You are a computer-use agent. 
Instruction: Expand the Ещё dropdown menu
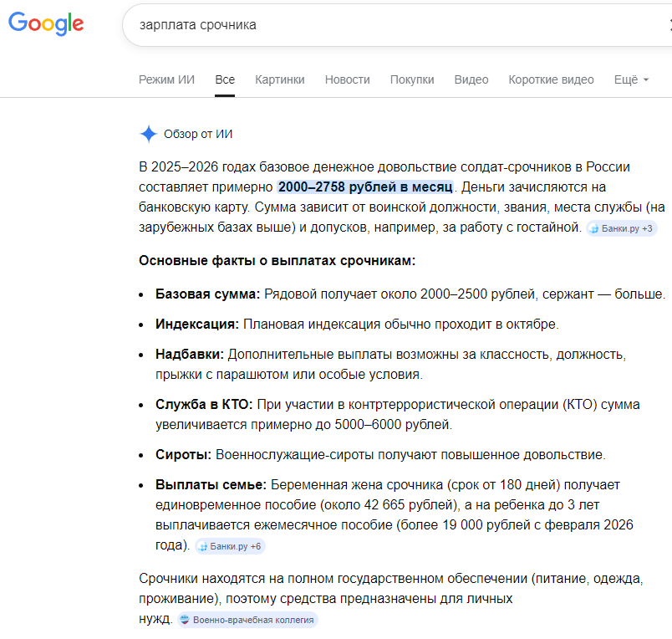[x=631, y=79]
